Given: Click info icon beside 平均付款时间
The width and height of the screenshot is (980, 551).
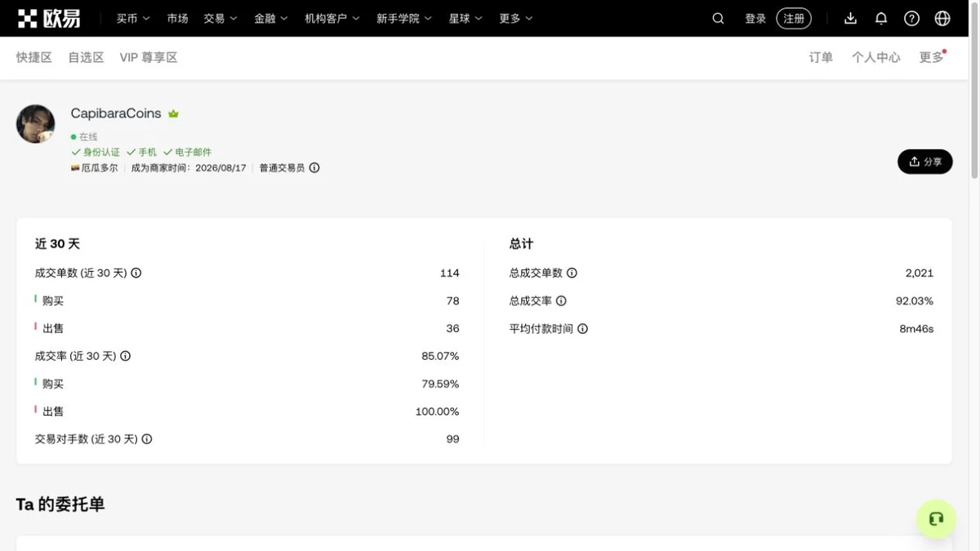Looking at the screenshot, I should [583, 328].
